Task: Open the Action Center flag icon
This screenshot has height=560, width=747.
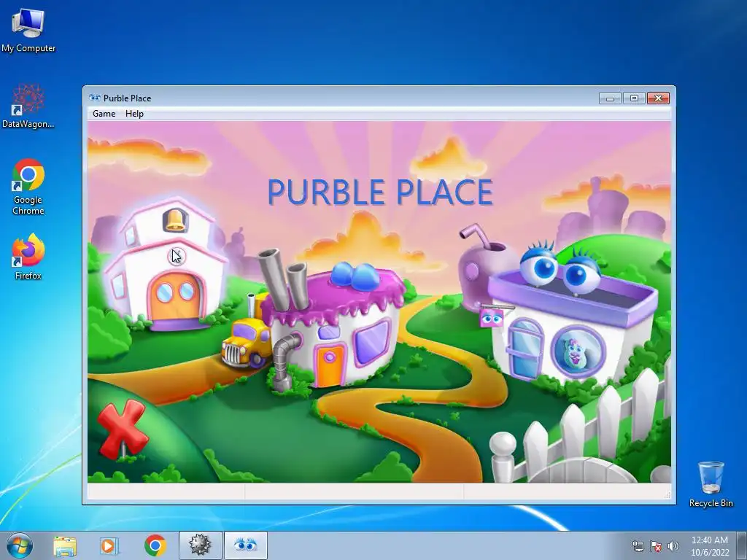Action: 656,546
